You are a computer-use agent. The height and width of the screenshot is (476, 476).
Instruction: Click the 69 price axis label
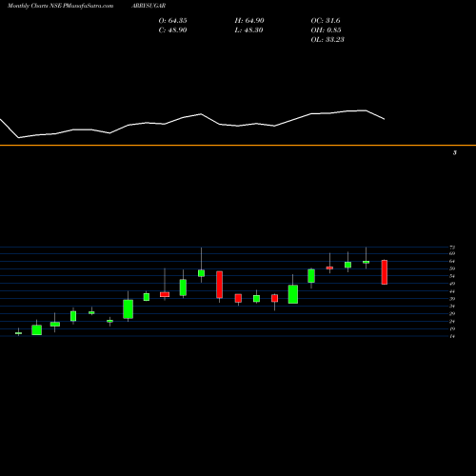452,253
